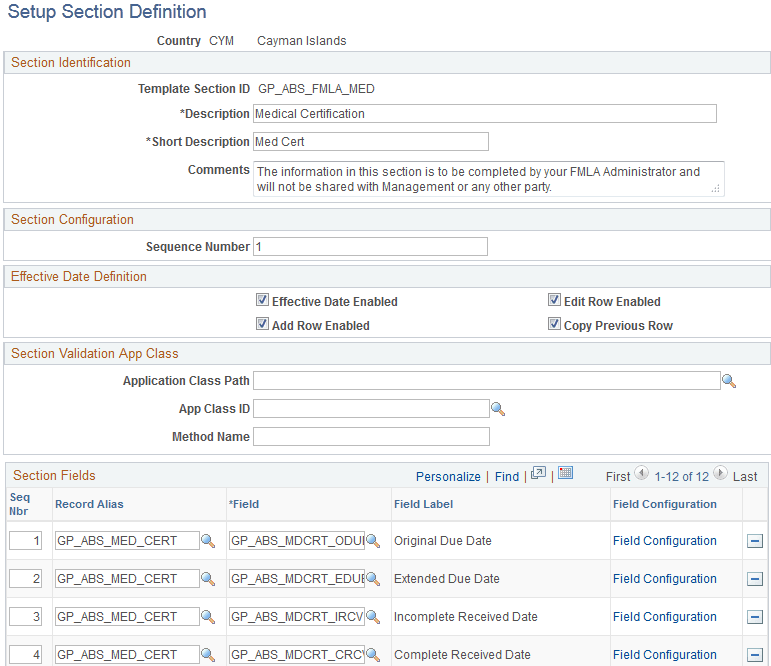Click the Download to spreadsheet grid icon
Image resolution: width=771 pixels, height=666 pixels.
pyautogui.click(x=565, y=474)
